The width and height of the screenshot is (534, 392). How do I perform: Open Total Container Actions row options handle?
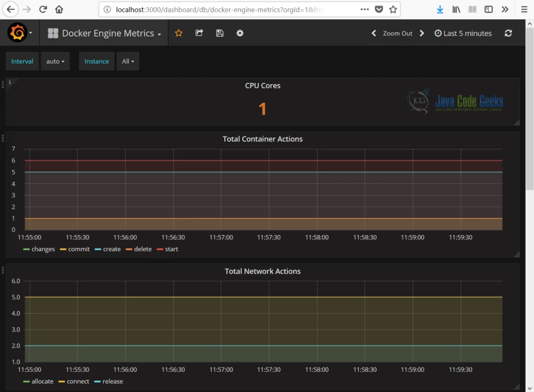point(3,138)
